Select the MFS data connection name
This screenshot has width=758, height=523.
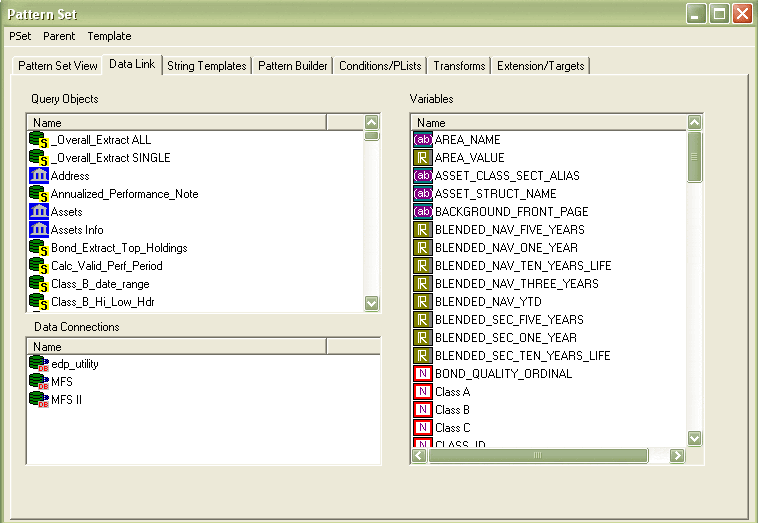(x=62, y=382)
